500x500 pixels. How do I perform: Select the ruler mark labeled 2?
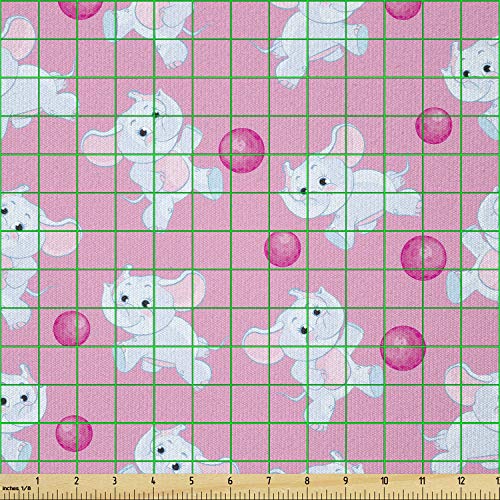tap(76, 480)
